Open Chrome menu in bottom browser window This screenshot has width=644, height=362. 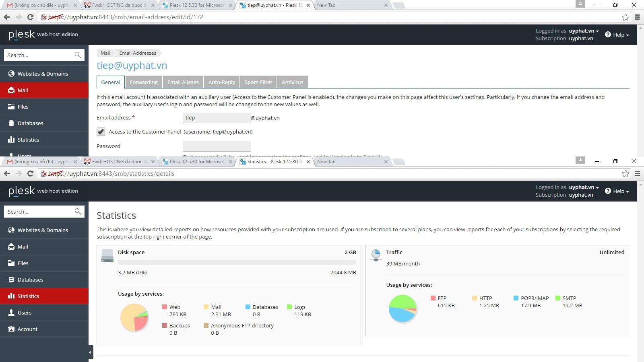coord(637,173)
